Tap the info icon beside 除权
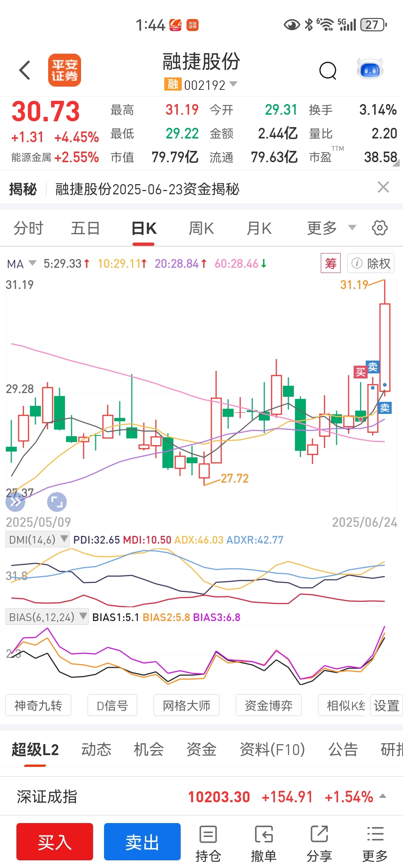Image resolution: width=403 pixels, height=868 pixels. click(x=357, y=263)
